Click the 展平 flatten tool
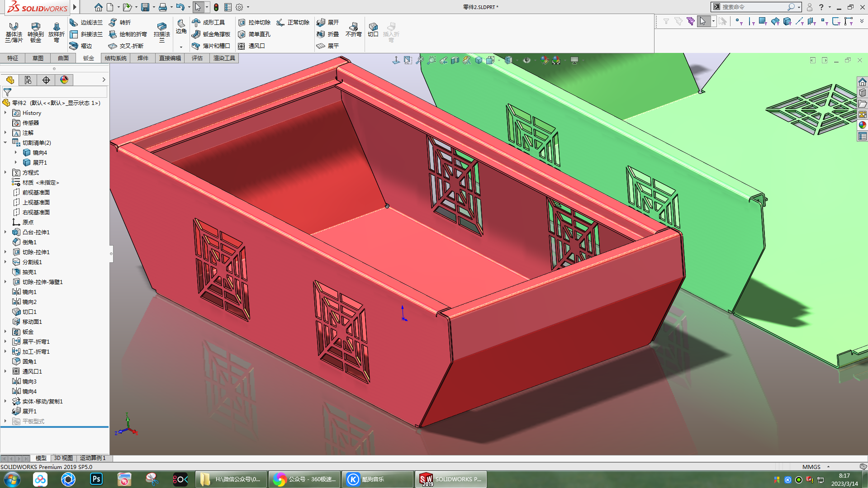Image resolution: width=868 pixels, height=488 pixels. 328,46
